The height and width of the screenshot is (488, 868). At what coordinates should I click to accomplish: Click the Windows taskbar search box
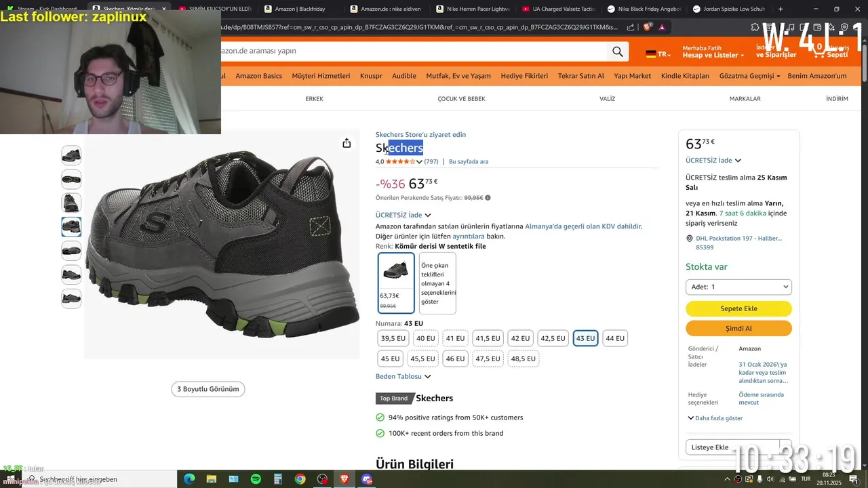98,479
